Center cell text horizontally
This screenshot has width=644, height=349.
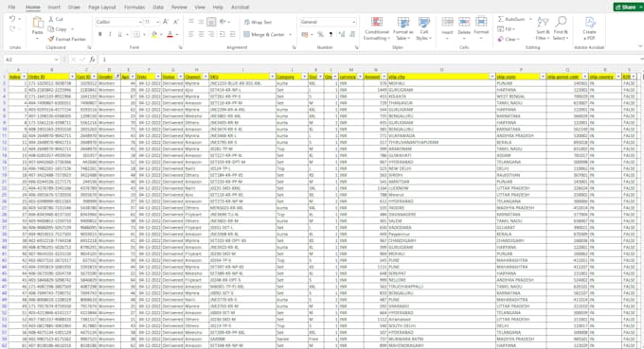[x=201, y=34]
